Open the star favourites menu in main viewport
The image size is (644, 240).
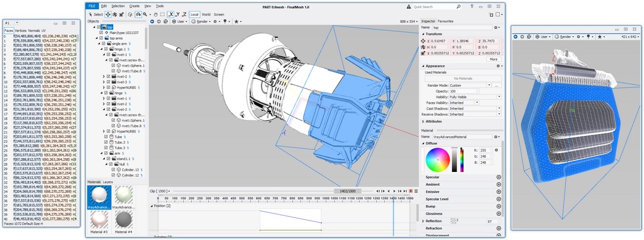(x=237, y=21)
